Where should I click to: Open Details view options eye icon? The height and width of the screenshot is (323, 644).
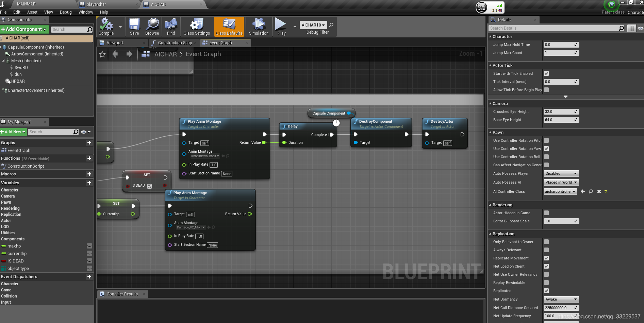[x=640, y=28]
